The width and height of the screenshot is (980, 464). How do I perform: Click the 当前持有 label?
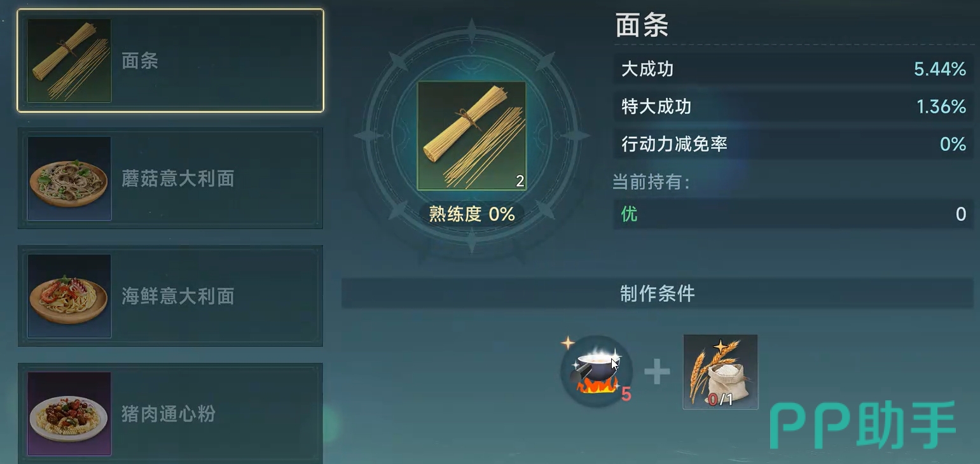pyautogui.click(x=651, y=182)
